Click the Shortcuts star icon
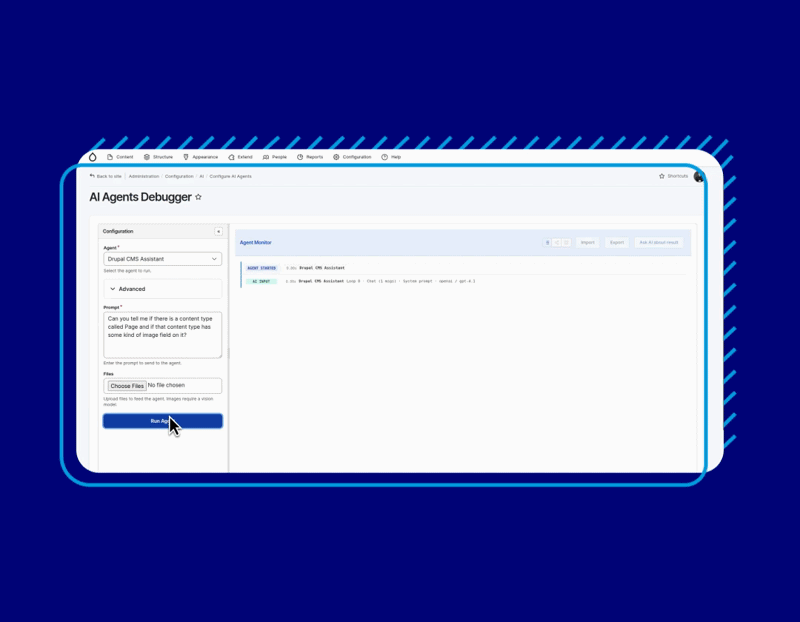 click(x=661, y=175)
